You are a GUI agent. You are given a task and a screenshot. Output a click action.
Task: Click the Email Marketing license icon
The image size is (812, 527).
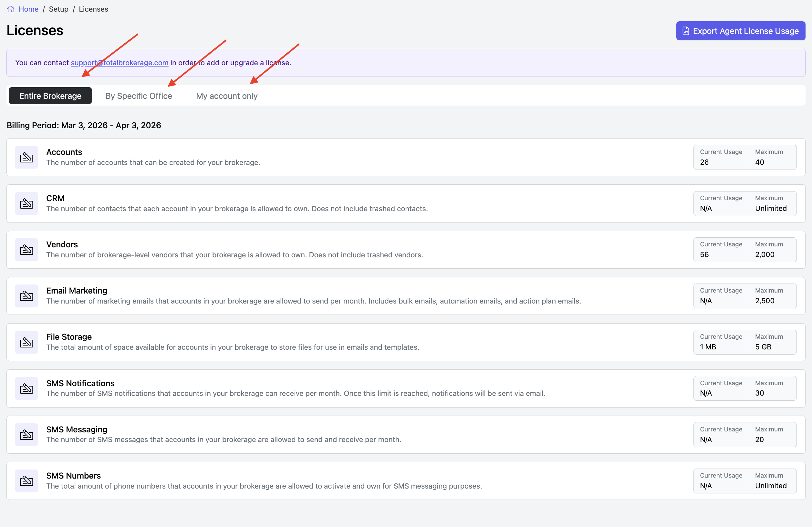[x=26, y=296]
